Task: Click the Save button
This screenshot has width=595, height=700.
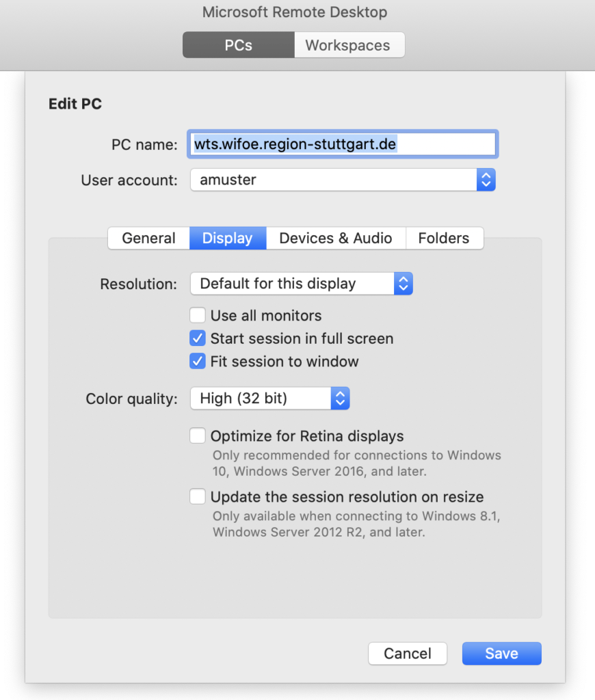Action: pyautogui.click(x=501, y=654)
